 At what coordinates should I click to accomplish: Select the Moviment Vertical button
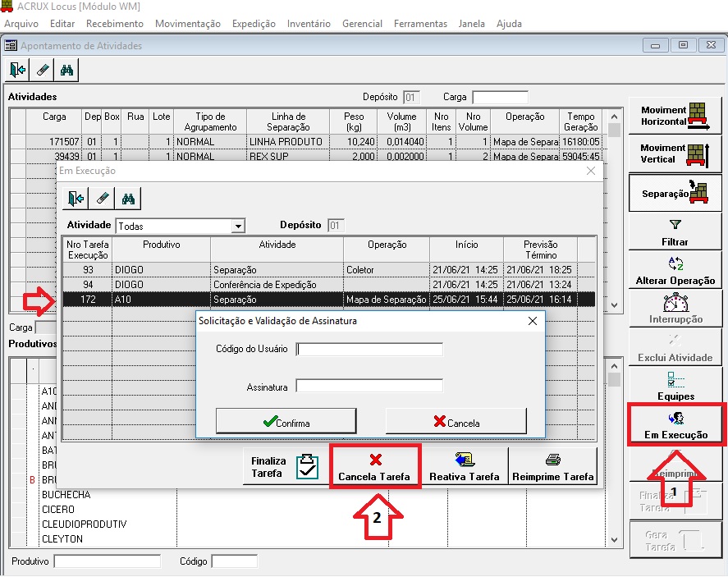point(675,153)
